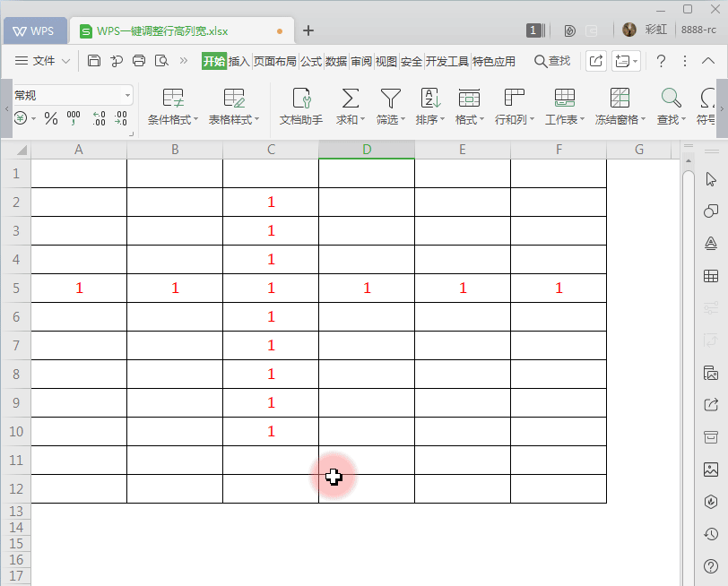Apply thousands separator style
The width and height of the screenshot is (728, 586).
[74, 118]
